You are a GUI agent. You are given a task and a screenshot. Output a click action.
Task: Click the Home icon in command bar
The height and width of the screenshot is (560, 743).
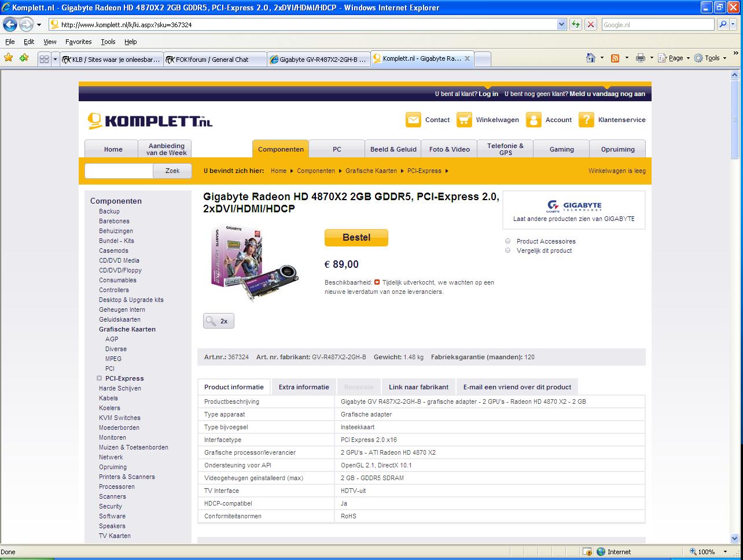click(x=591, y=58)
